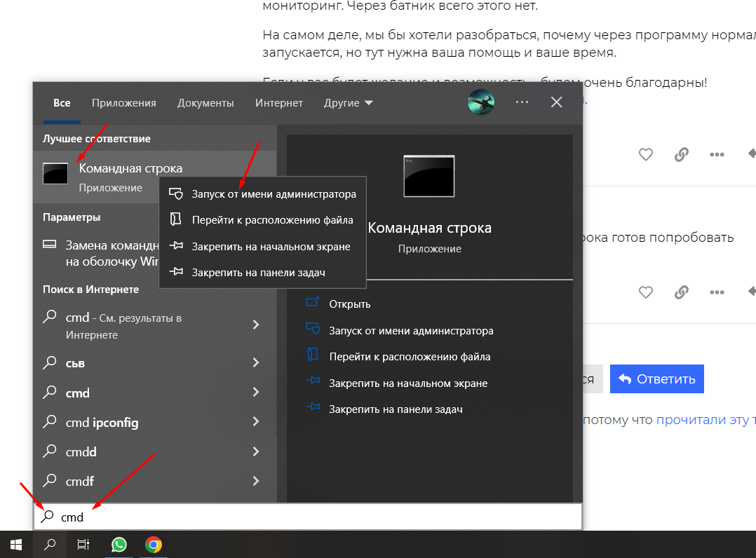
Task: Click the blue Ответить button
Action: coord(656,379)
